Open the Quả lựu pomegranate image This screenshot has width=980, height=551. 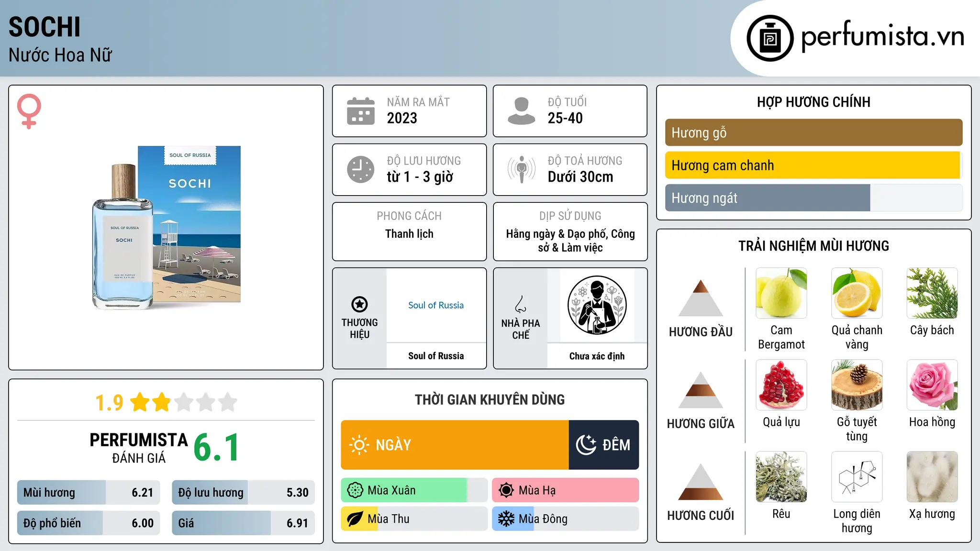point(781,385)
